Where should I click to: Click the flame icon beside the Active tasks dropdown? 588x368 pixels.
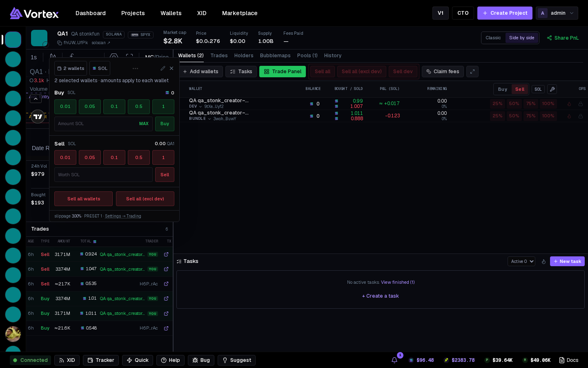pyautogui.click(x=543, y=261)
